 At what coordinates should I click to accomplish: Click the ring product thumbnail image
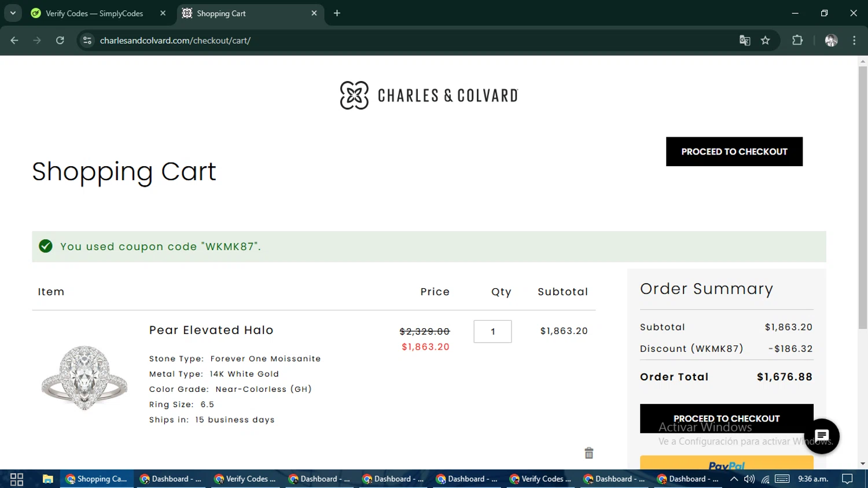pyautogui.click(x=84, y=378)
